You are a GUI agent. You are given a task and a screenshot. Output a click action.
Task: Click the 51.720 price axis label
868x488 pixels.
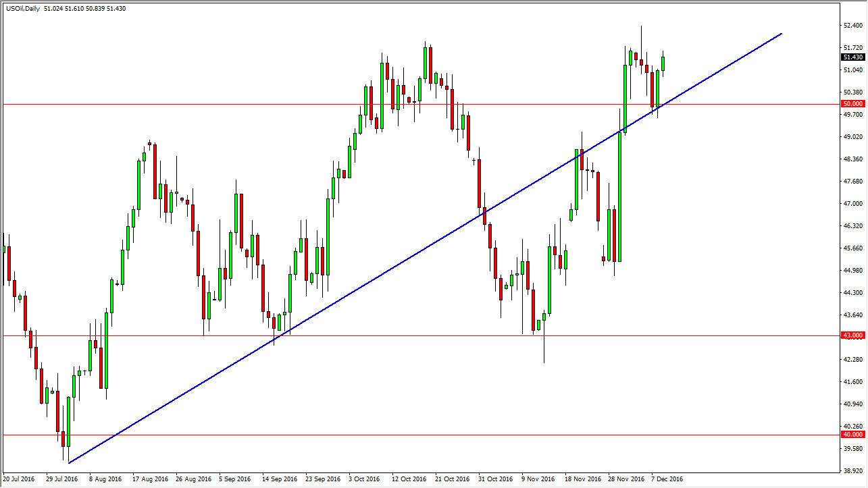pos(853,48)
